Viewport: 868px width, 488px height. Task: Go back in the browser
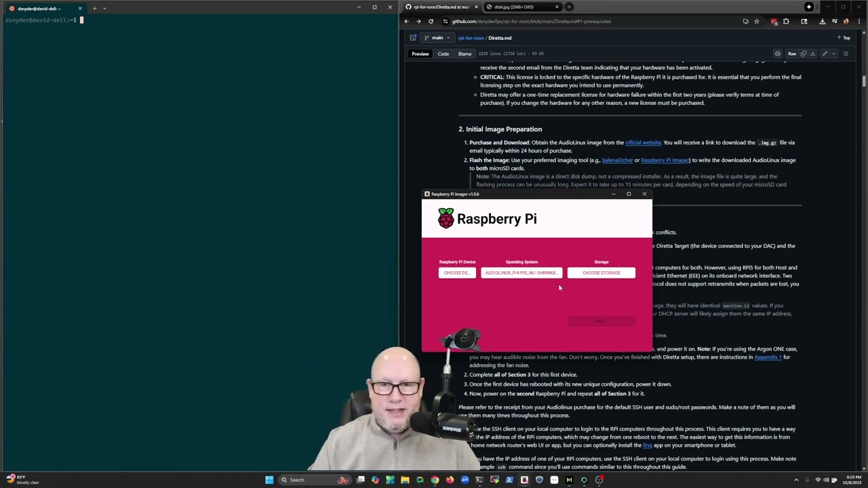[406, 21]
